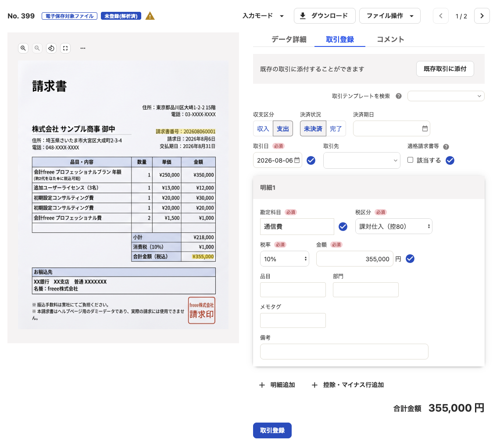Screen dimensions: 500x448
Task: Rotate the invoice preview image
Action: click(x=51, y=48)
